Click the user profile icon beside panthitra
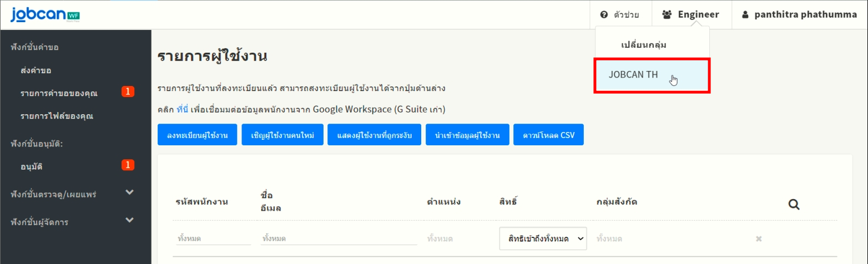Image resolution: width=868 pixels, height=264 pixels. tap(745, 15)
